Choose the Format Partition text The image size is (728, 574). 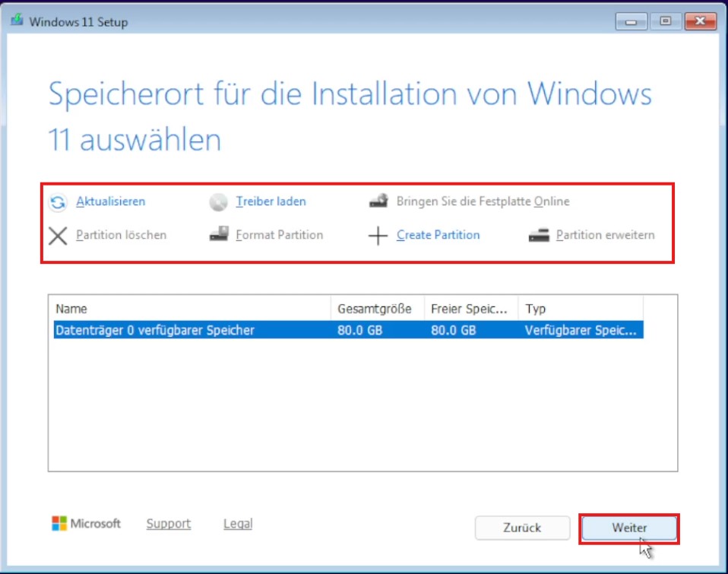click(x=280, y=235)
